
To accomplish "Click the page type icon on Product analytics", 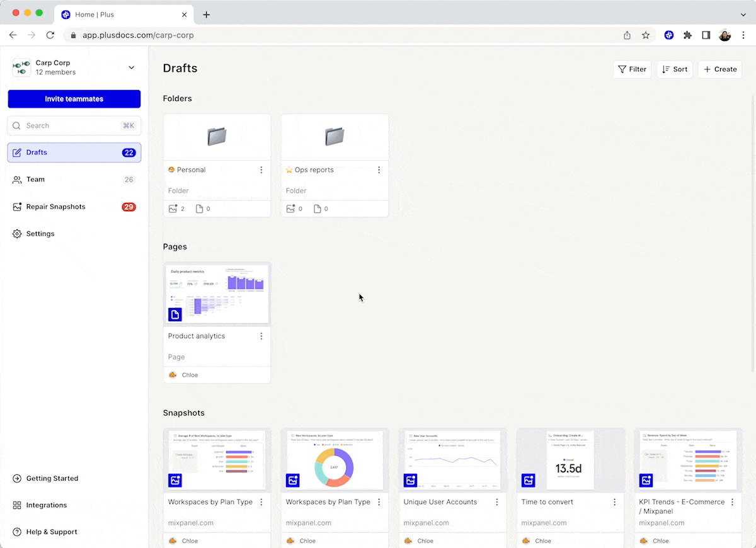I will tap(175, 314).
